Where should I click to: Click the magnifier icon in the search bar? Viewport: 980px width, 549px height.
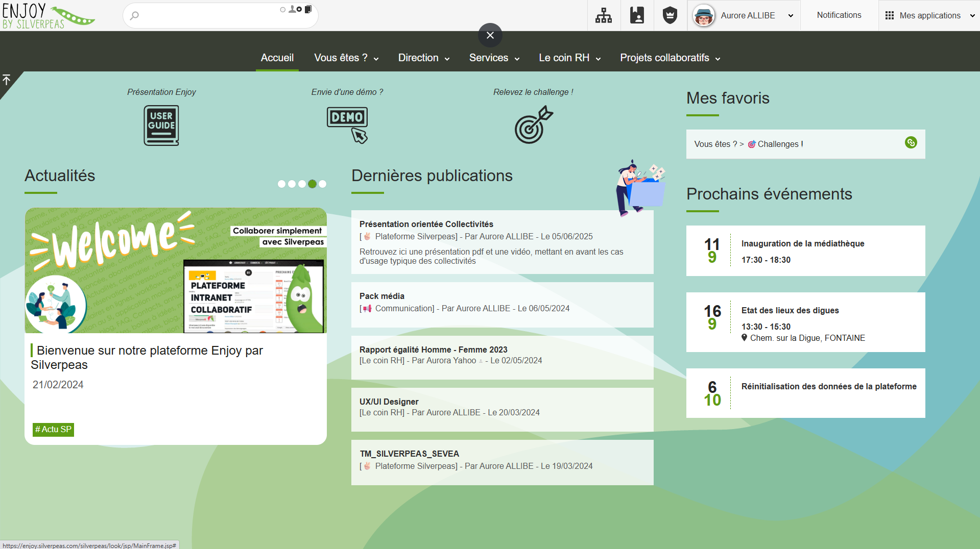point(134,15)
